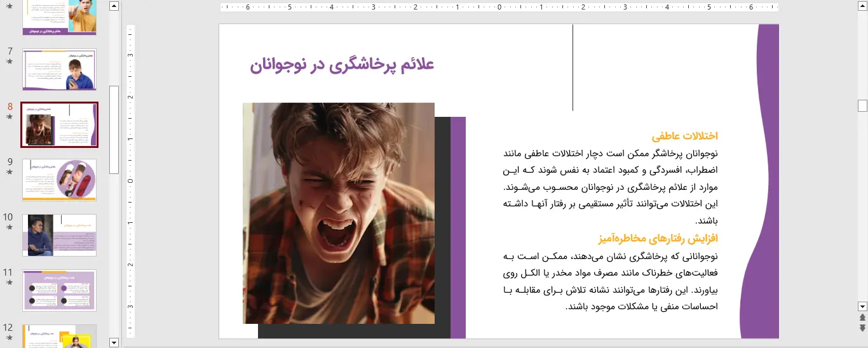Click the heading 'افزایش رفتارهای مخاطره‌آمیز'

pyautogui.click(x=658, y=239)
